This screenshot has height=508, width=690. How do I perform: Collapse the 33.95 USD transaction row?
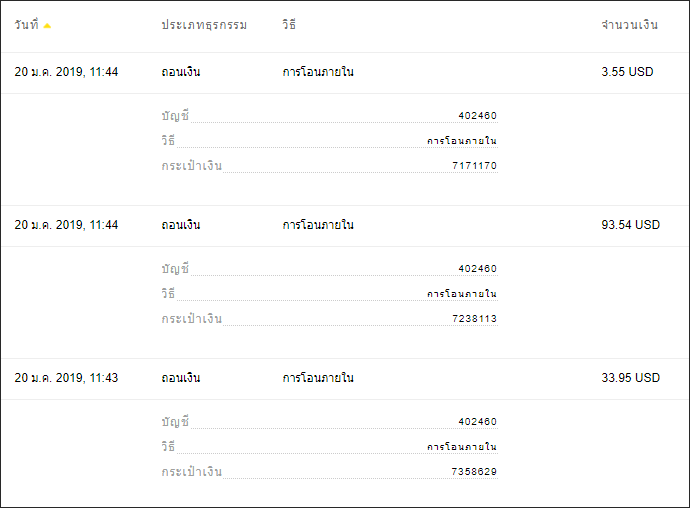click(x=345, y=379)
